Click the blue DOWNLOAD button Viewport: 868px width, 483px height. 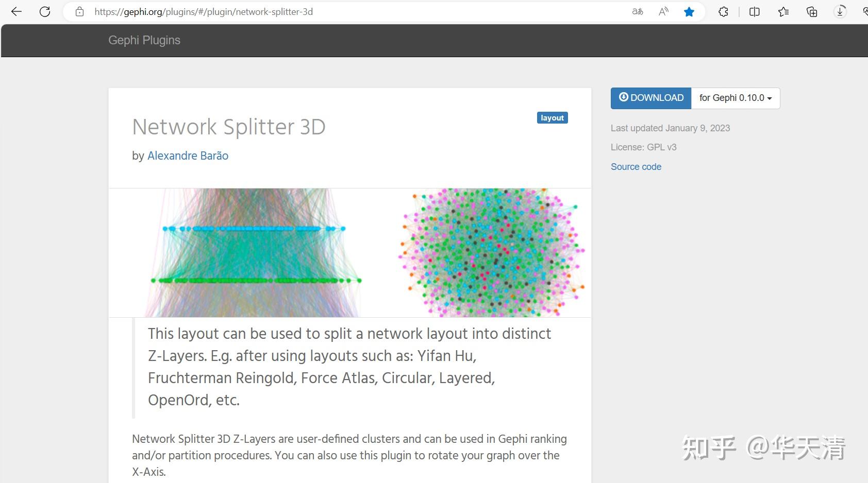click(x=651, y=98)
